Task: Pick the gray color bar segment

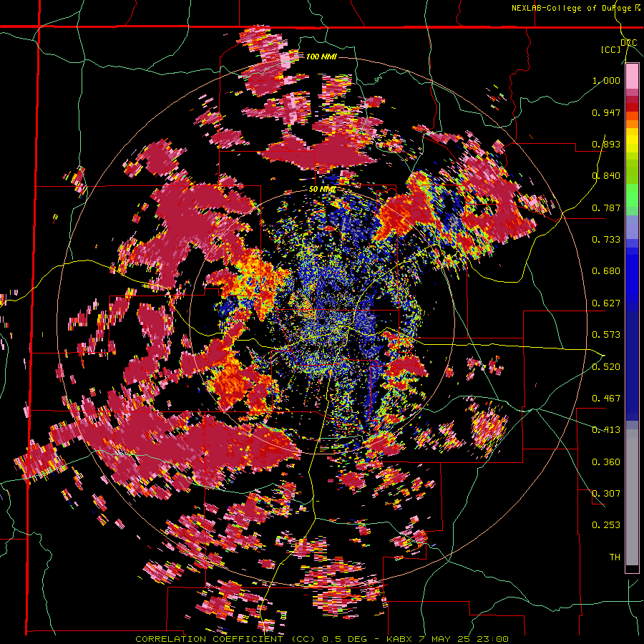Action: (632, 497)
